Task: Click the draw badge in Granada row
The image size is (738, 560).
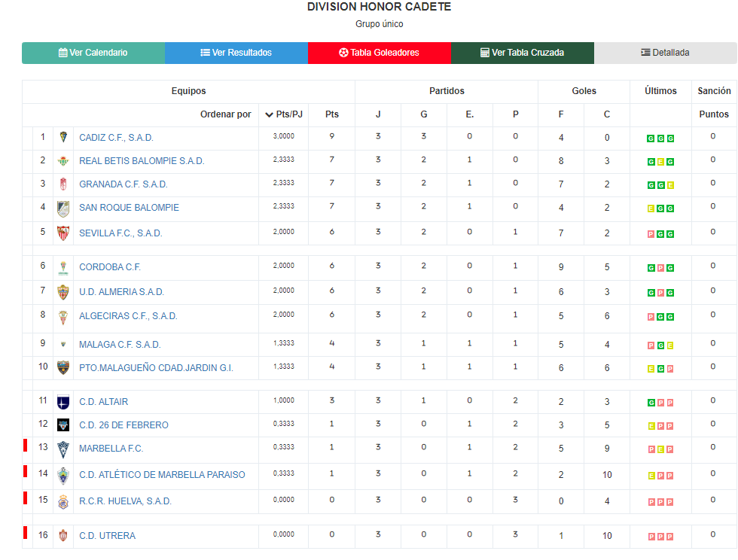Action: click(x=670, y=185)
